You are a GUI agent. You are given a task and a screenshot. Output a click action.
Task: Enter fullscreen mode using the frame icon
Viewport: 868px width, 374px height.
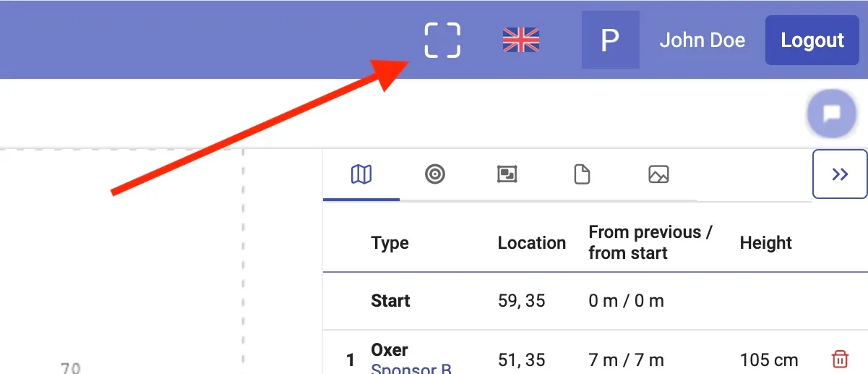click(x=442, y=40)
